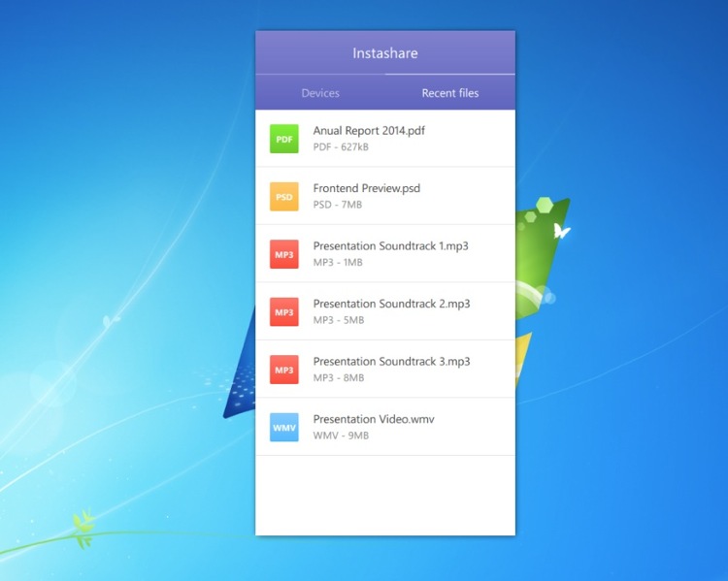Viewport: 728px width, 581px height.
Task: Pick Presentation Soundtrack 2.mp3 file name
Action: coord(392,304)
